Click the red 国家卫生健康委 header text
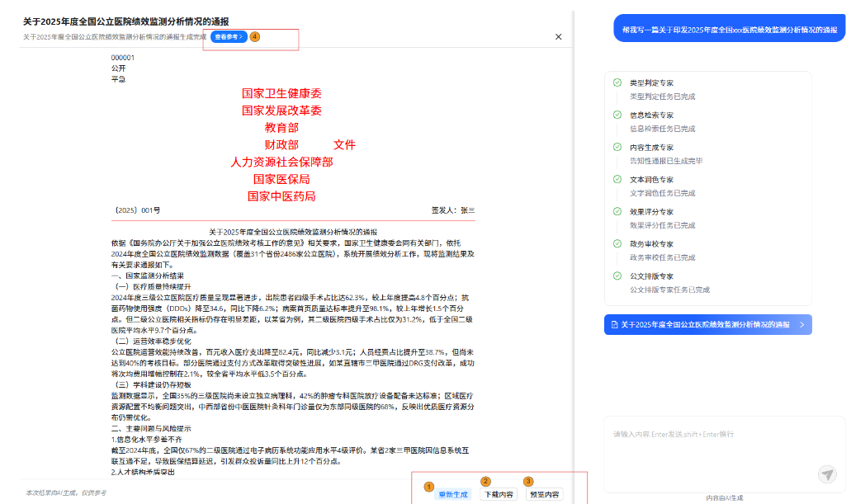The image size is (851, 504). pos(281,94)
